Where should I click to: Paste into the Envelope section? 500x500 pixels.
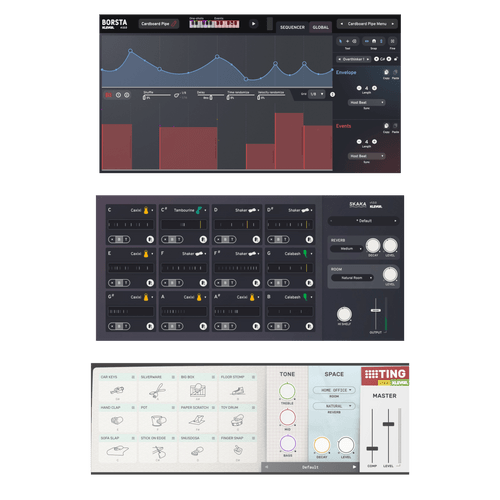395,72
